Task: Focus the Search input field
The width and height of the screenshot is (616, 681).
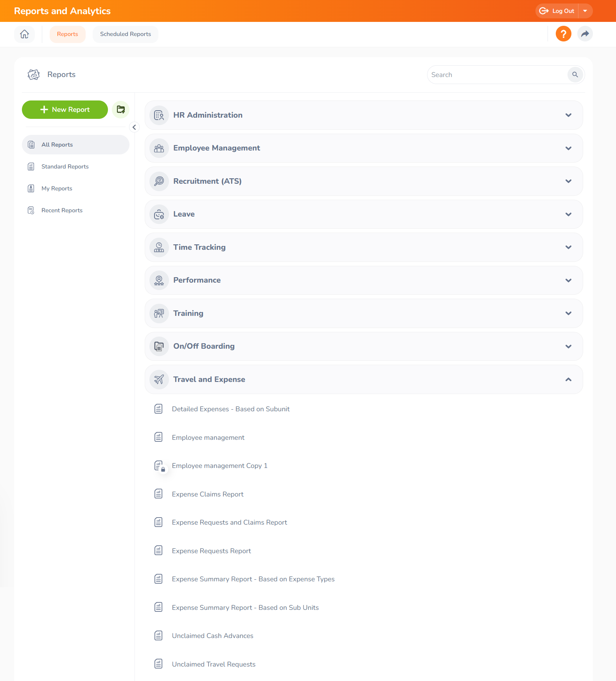Action: coord(497,75)
